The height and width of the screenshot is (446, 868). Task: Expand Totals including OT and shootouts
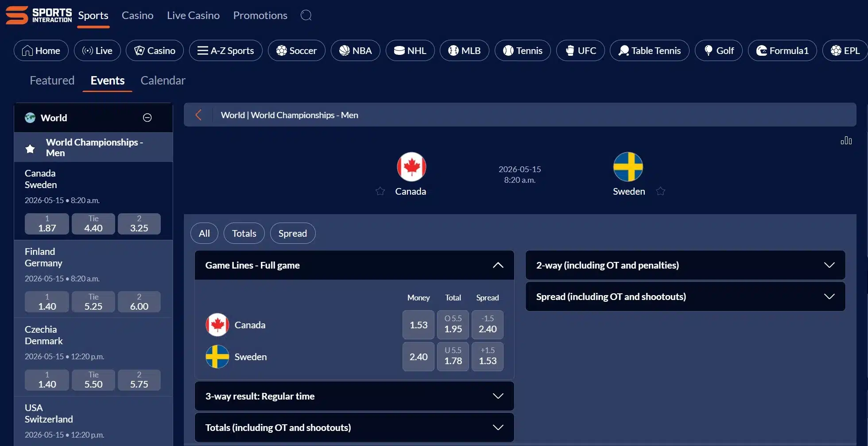click(x=354, y=427)
